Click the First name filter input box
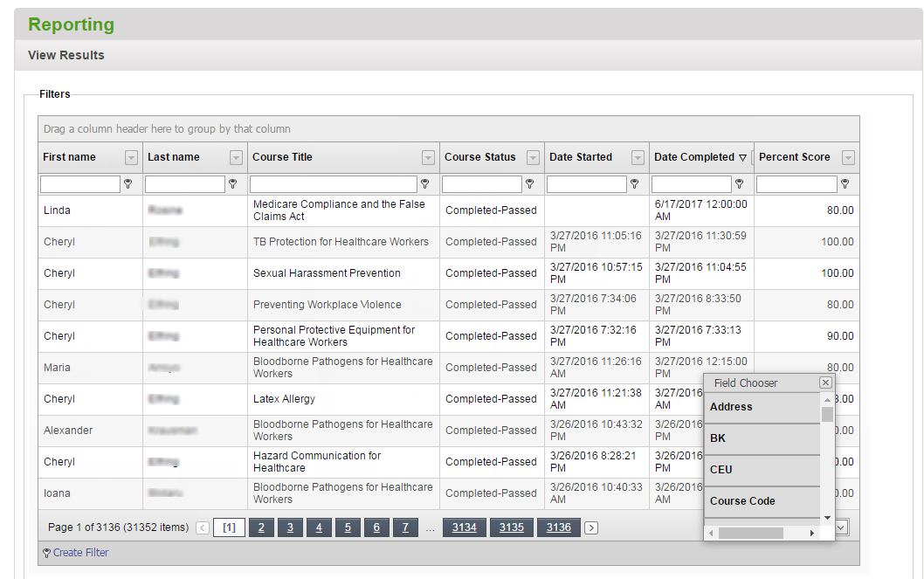The image size is (924, 579). [79, 184]
